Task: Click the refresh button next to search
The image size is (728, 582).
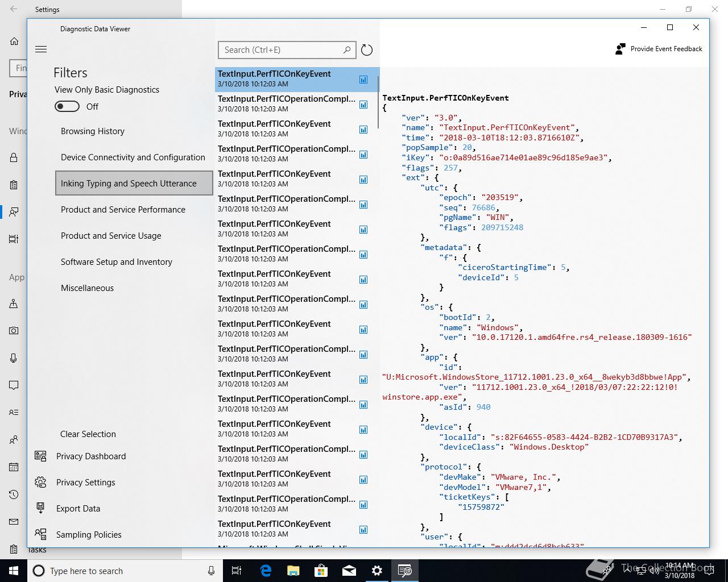Action: (367, 50)
